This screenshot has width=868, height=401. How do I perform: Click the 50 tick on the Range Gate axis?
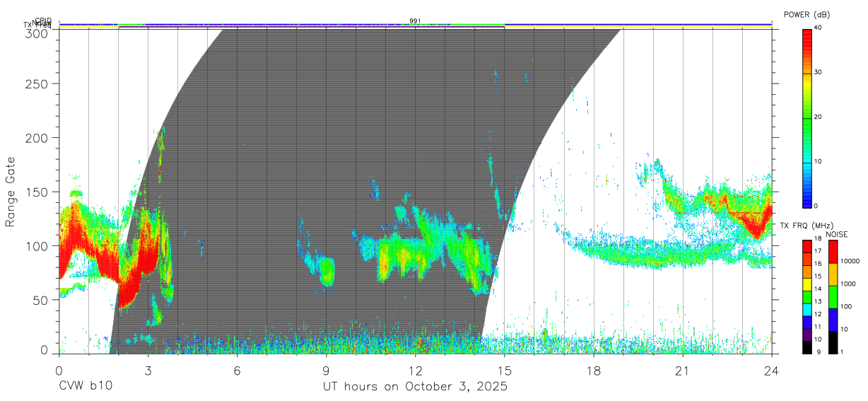tap(42, 300)
